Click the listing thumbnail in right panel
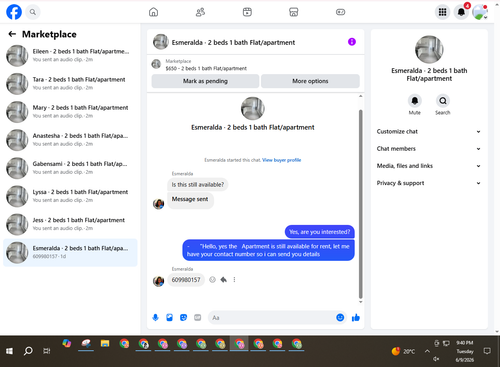The image size is (500, 367). click(x=429, y=49)
